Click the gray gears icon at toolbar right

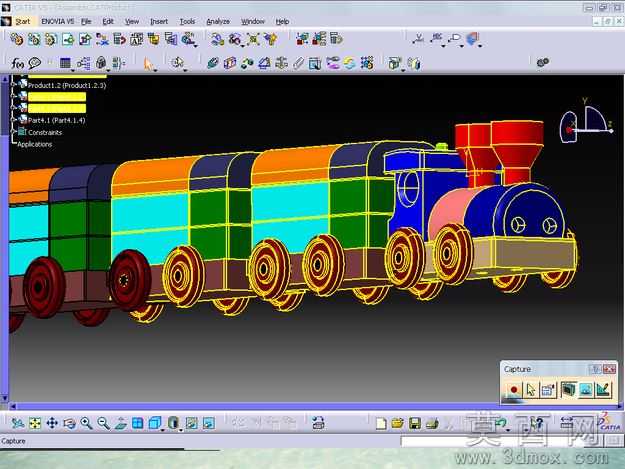(x=542, y=62)
